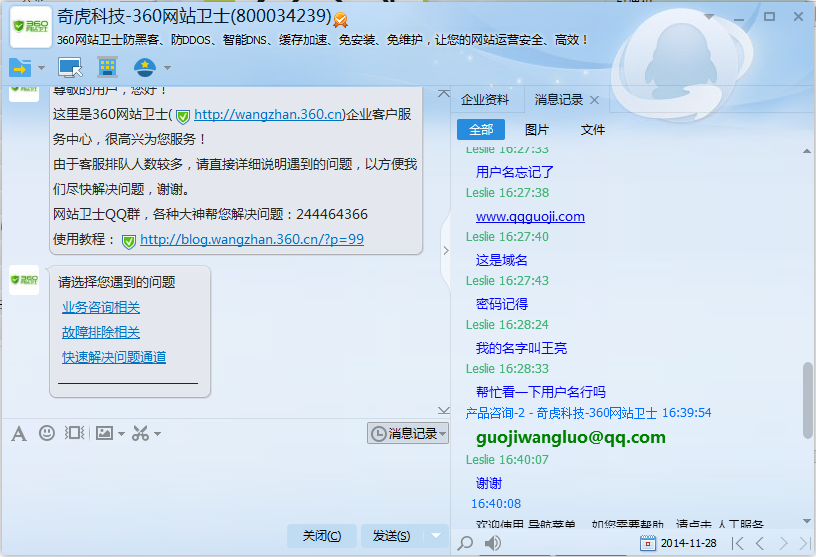The height and width of the screenshot is (557, 816).
Task: Choose 故障排除相关 option
Action: tap(101, 332)
